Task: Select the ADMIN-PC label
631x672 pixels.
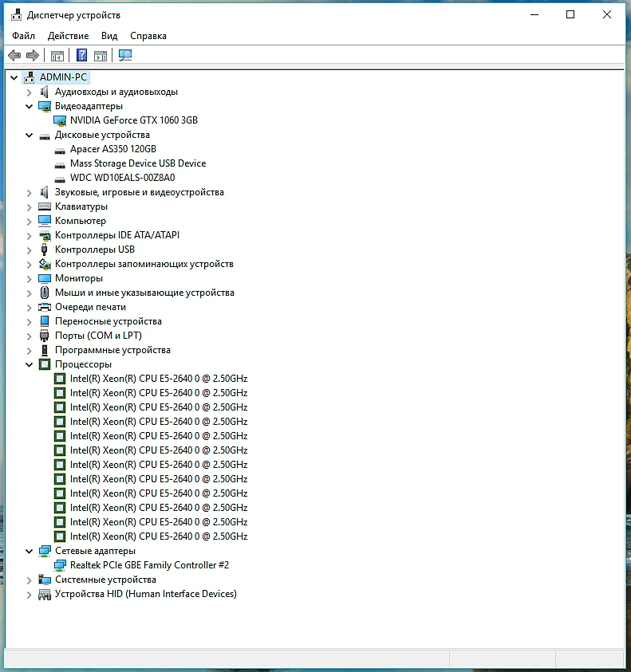Action: (x=64, y=77)
